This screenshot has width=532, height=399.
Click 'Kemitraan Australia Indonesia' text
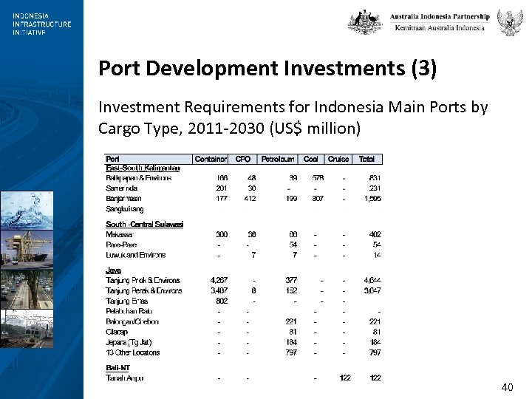tap(440, 28)
